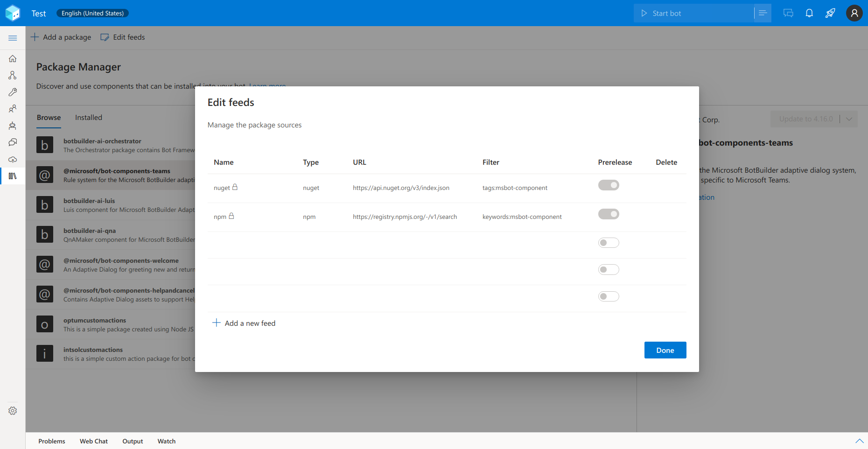868x449 pixels.
Task: Go to Home in sidebar
Action: pos(13,59)
